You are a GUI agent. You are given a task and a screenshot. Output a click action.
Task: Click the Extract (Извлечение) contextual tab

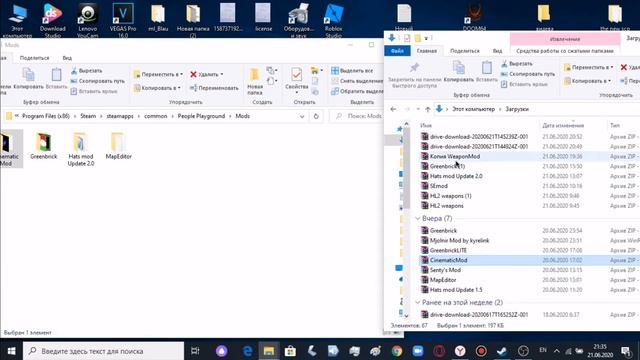tap(565, 39)
